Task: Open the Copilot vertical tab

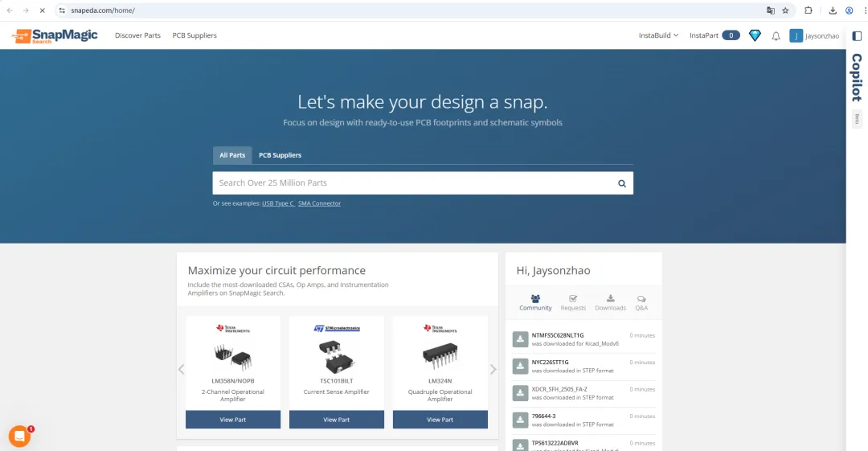Action: tap(857, 77)
